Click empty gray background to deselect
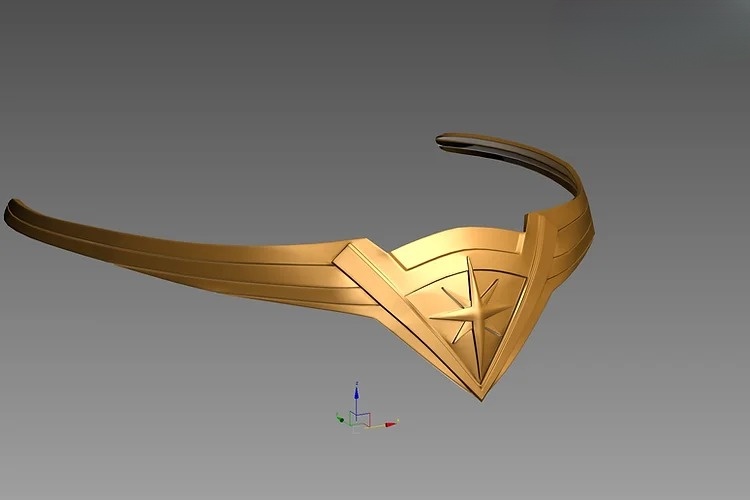 (x=150, y=400)
